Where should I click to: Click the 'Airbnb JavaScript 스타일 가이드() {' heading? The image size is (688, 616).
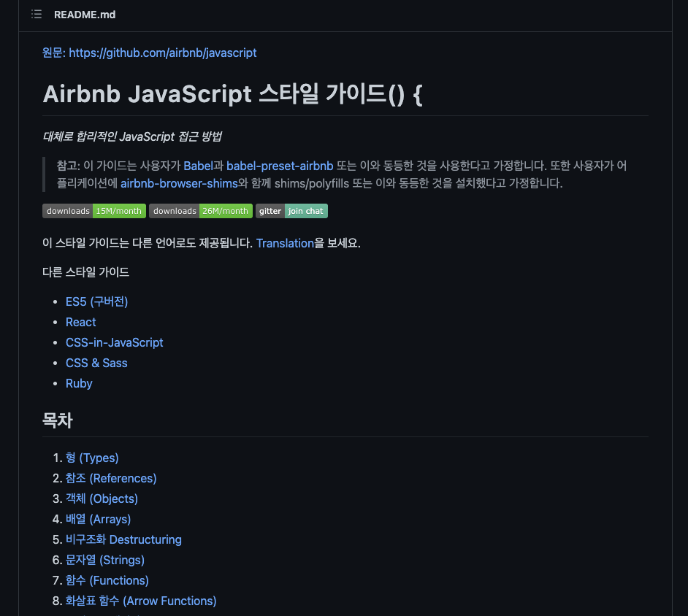tap(232, 94)
